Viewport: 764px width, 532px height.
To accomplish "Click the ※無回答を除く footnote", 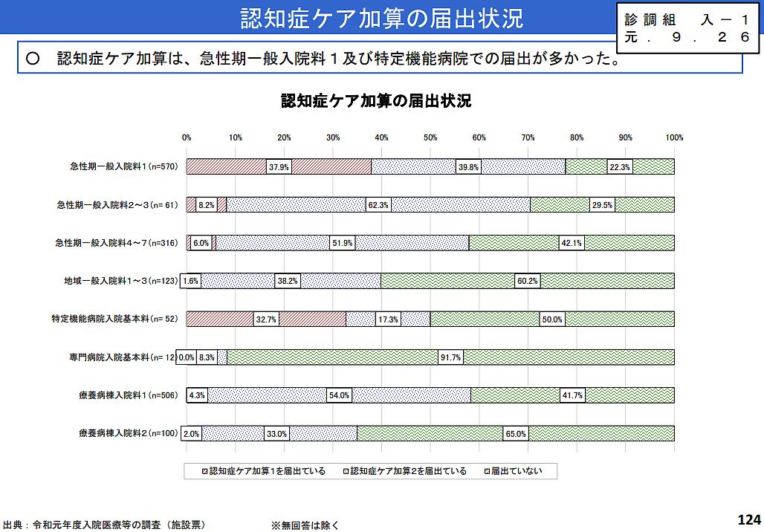I will [x=309, y=525].
